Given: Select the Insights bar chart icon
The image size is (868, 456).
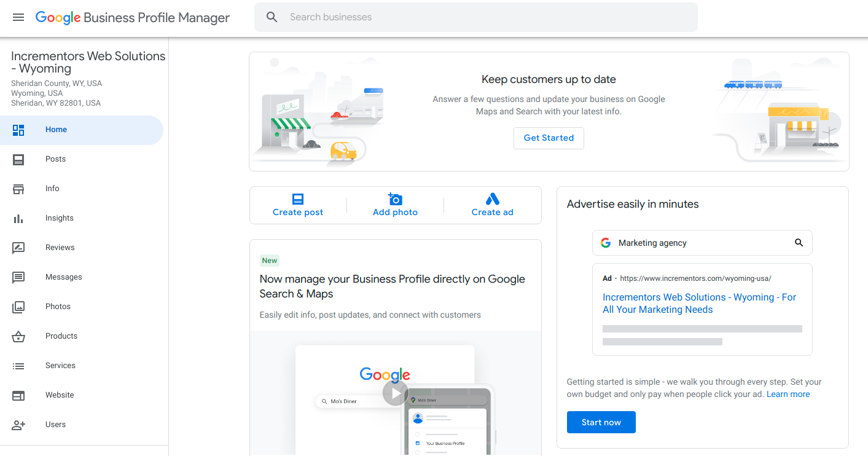Looking at the screenshot, I should coord(18,218).
